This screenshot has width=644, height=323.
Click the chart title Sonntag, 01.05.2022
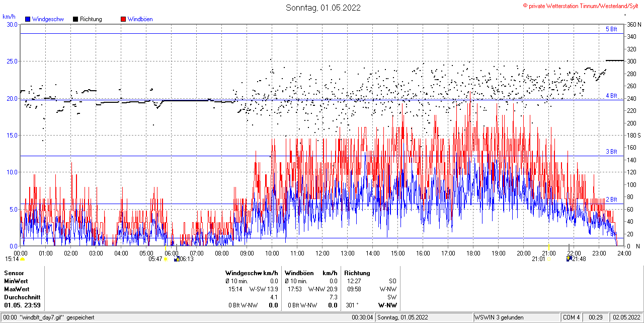[323, 8]
